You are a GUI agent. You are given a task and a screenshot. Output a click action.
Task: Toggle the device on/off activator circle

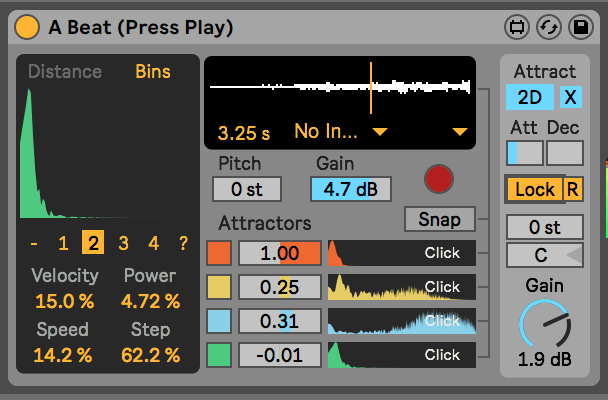[28, 26]
